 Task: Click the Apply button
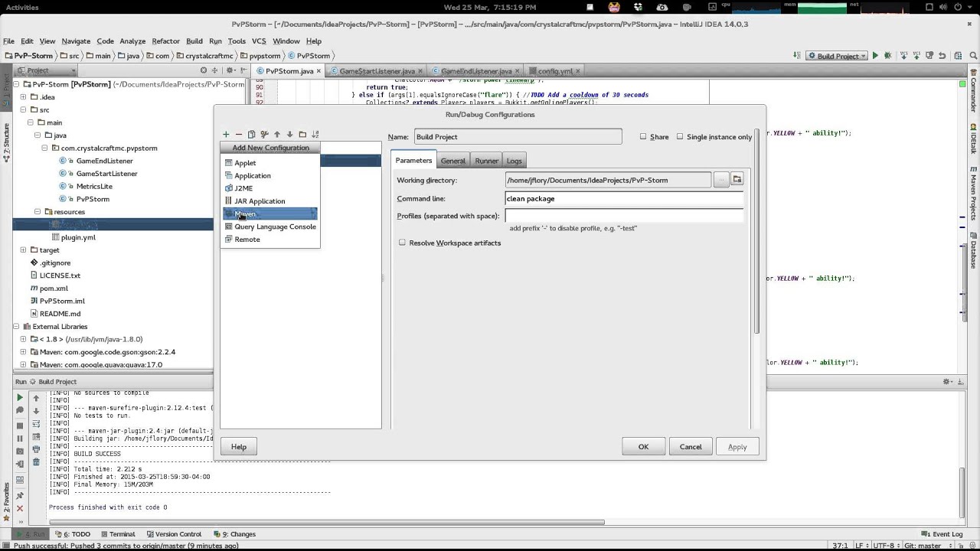tap(737, 447)
